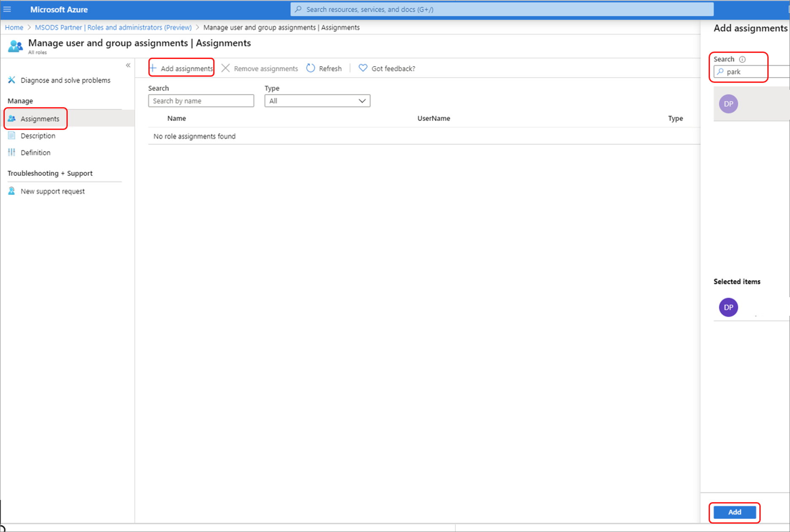The height and width of the screenshot is (532, 790).
Task: Open Diagnose and solve problems
Action: tap(65, 80)
